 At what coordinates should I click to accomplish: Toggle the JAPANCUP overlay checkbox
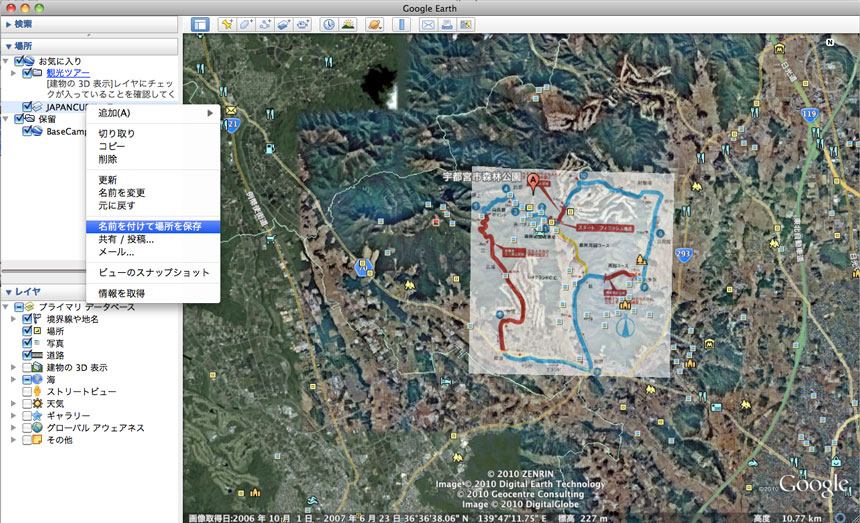pos(27,107)
